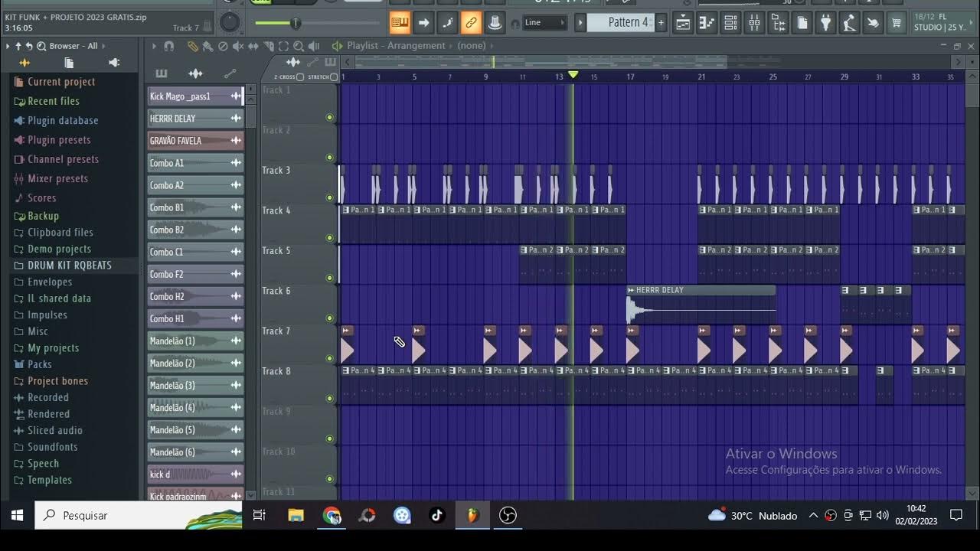Image resolution: width=980 pixels, height=551 pixels.
Task: Click the main pitch knob
Action: (230, 23)
